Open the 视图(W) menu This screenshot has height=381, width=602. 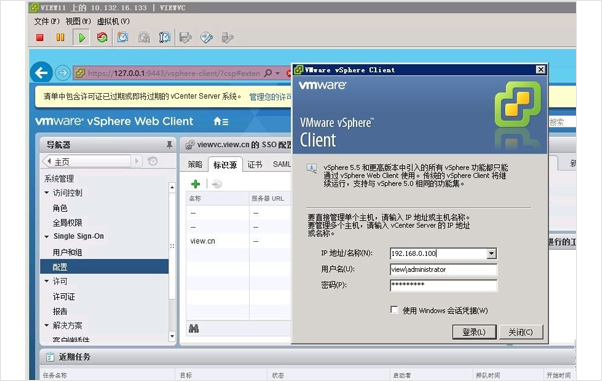click(78, 21)
